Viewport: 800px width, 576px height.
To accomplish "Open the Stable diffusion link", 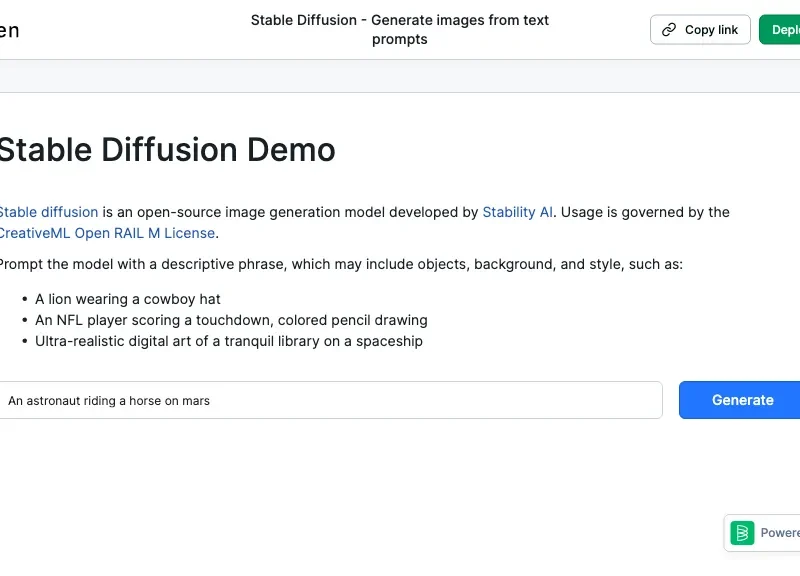I will 48,212.
